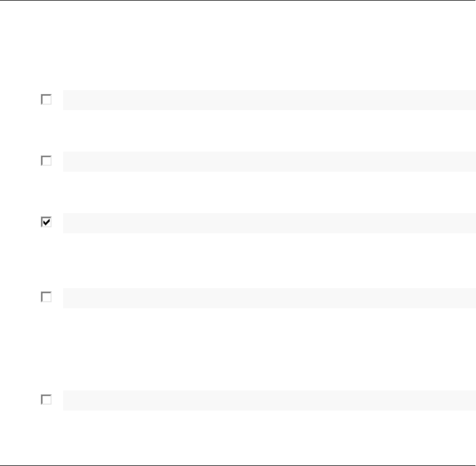Click the gray bar below the ticked row
Screen dimensions: 476x466
point(268,298)
